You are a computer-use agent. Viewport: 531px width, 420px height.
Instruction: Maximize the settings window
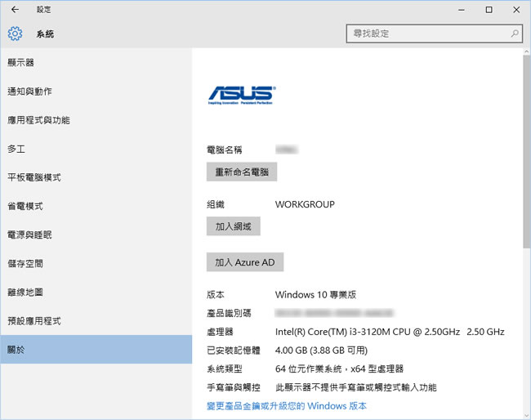coord(489,10)
